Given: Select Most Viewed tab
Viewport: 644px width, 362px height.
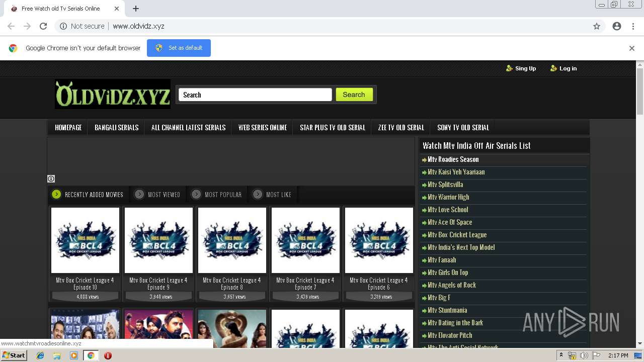Looking at the screenshot, I should point(157,195).
